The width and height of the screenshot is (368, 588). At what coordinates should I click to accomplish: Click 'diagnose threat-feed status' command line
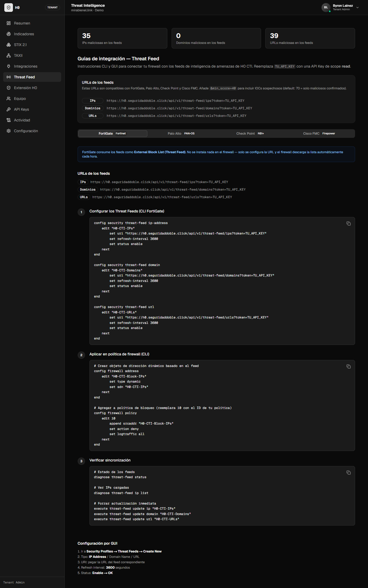pyautogui.click(x=120, y=477)
